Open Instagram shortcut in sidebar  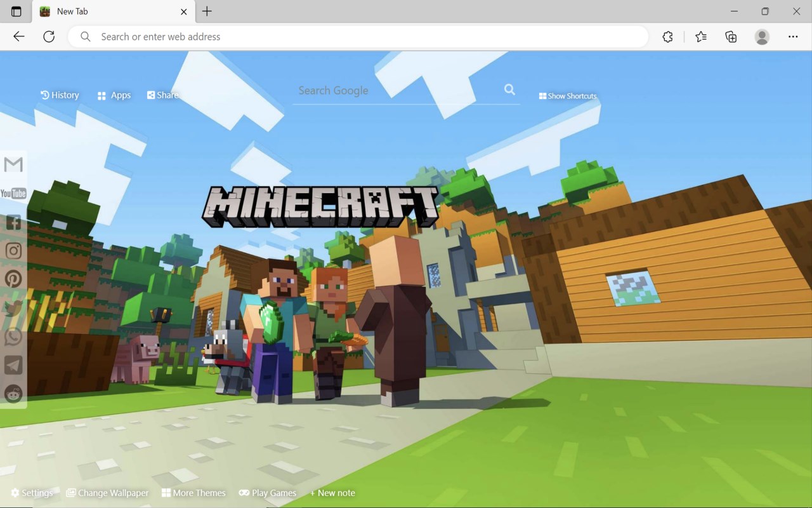click(x=13, y=251)
